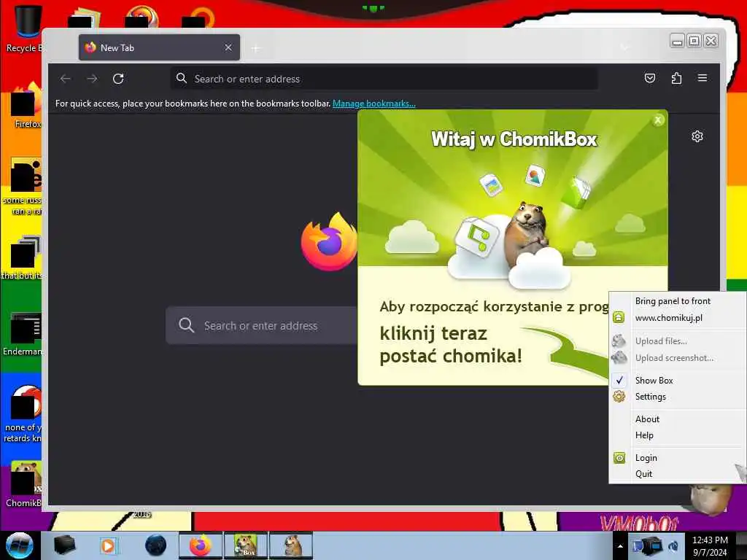Open Help in the ChomikBox menu

(x=678, y=435)
